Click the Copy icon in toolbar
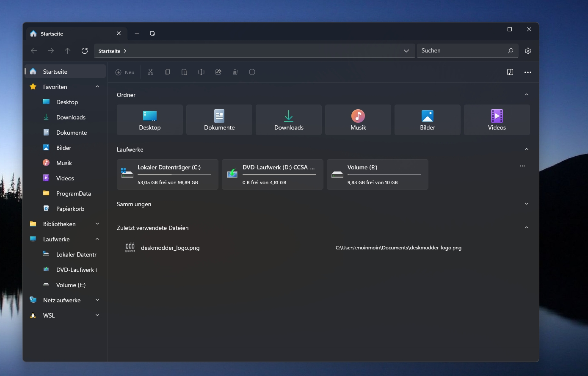Viewport: 588px width, 376px height. (x=167, y=72)
